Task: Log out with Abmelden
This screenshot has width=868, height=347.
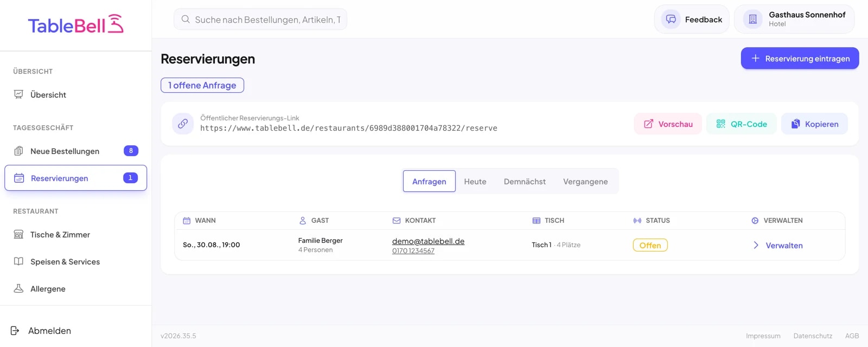Action: [x=41, y=331]
